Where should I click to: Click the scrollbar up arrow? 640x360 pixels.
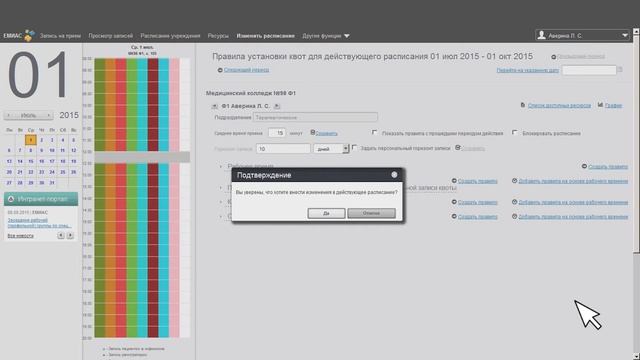point(636,31)
